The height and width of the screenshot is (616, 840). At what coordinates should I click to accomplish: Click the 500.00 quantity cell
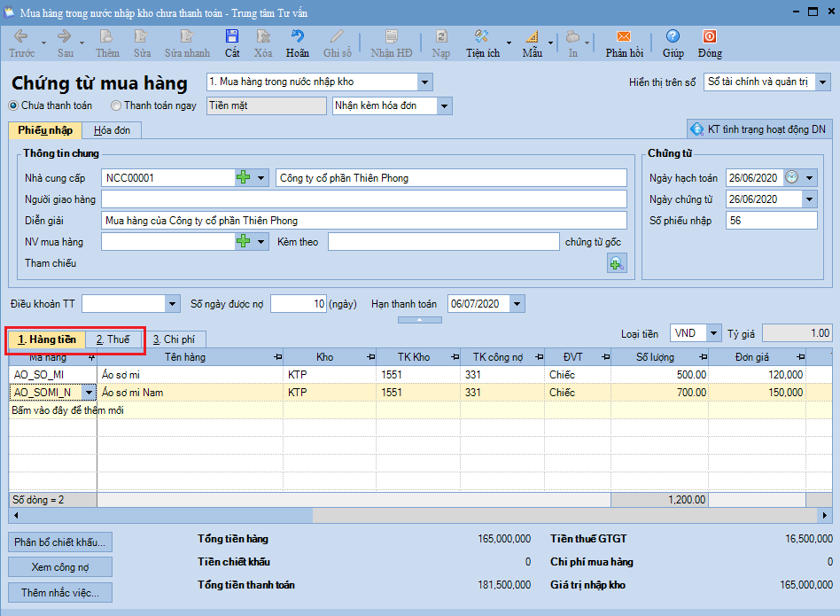660,375
